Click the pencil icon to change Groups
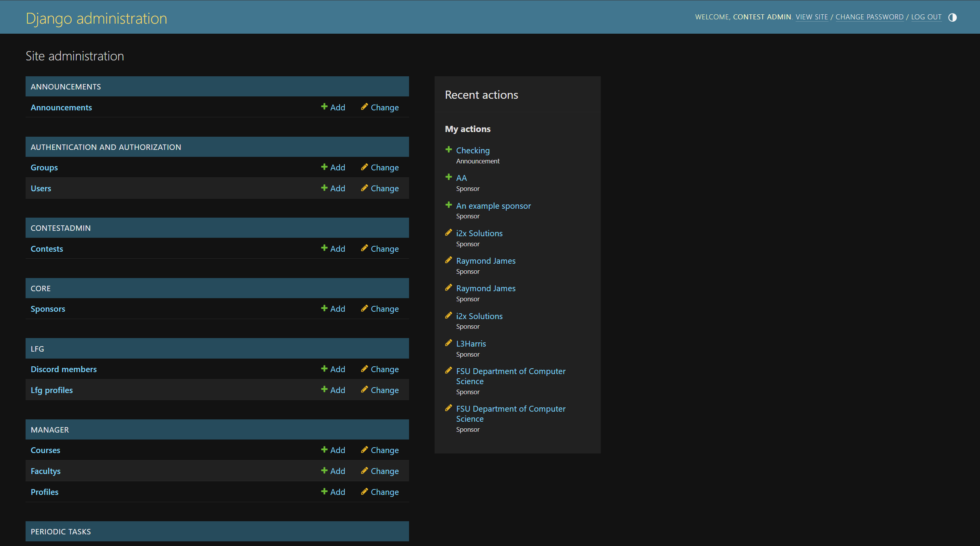Viewport: 980px width, 546px height. 364,167
